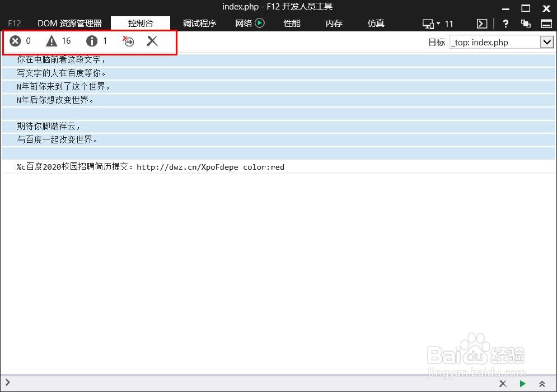This screenshot has width=557, height=392.
Task: Select the line 你在电脑前看这段文字
Action: [x=279, y=60]
